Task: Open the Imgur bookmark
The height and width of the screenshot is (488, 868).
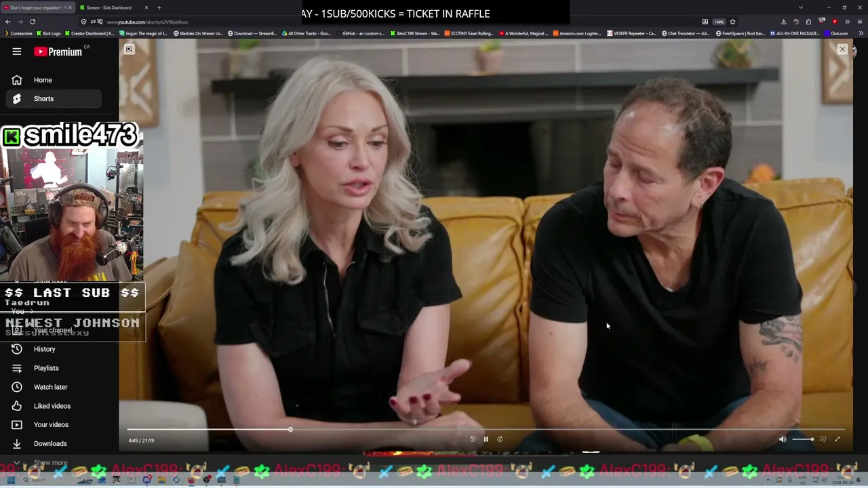Action: 143,33
